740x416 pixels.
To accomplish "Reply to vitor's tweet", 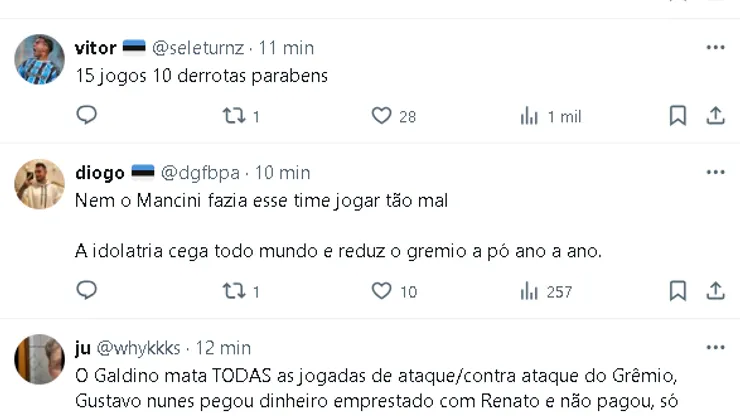I will point(87,116).
